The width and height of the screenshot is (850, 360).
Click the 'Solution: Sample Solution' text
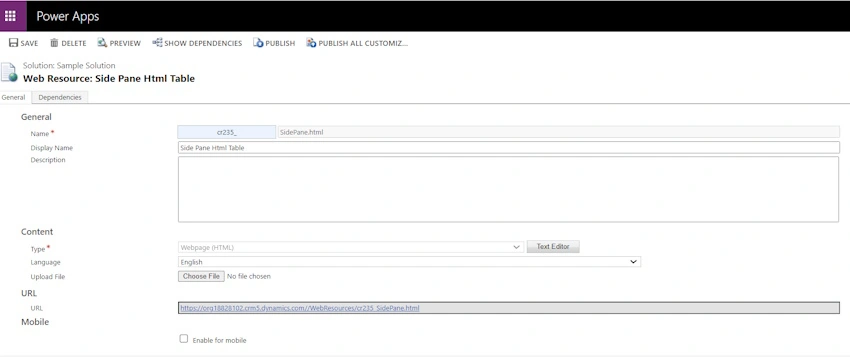point(69,66)
